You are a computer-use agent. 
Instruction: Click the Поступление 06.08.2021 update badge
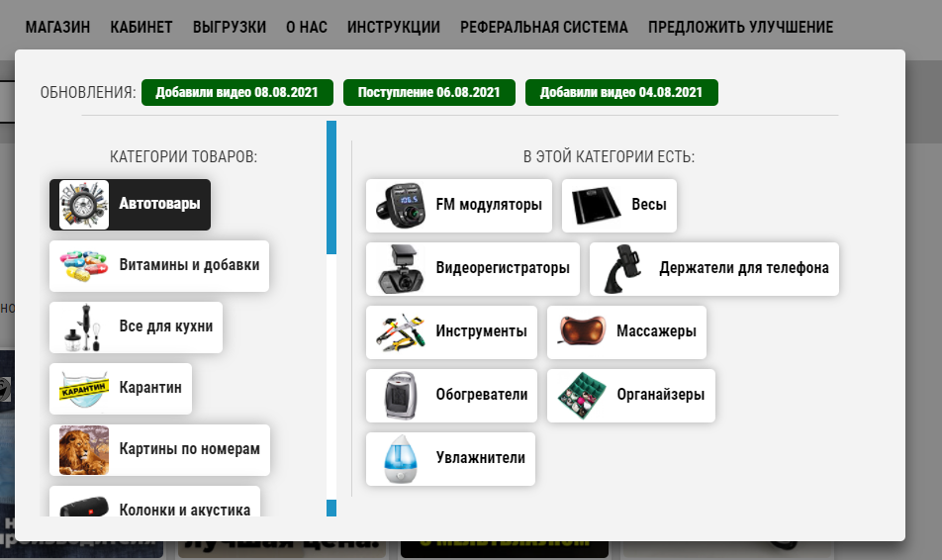coord(428,92)
